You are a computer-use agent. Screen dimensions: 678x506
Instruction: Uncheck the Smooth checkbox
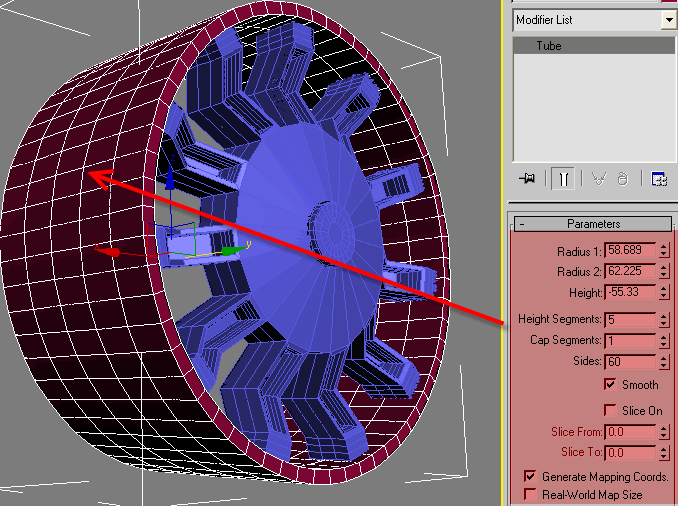[610, 385]
